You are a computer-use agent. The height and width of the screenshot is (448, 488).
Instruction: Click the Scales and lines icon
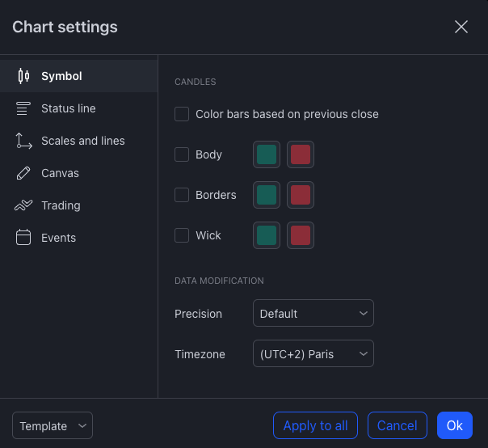tap(23, 141)
